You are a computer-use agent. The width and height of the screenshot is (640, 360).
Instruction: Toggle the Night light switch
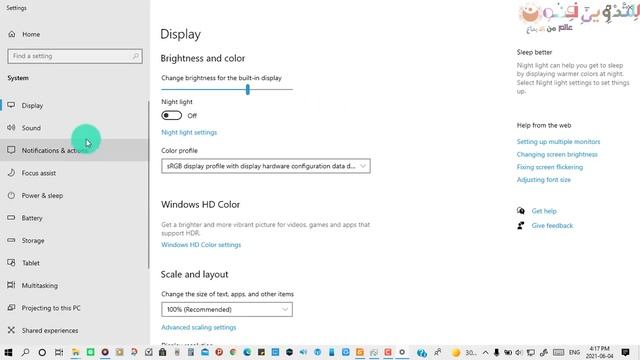(171, 116)
